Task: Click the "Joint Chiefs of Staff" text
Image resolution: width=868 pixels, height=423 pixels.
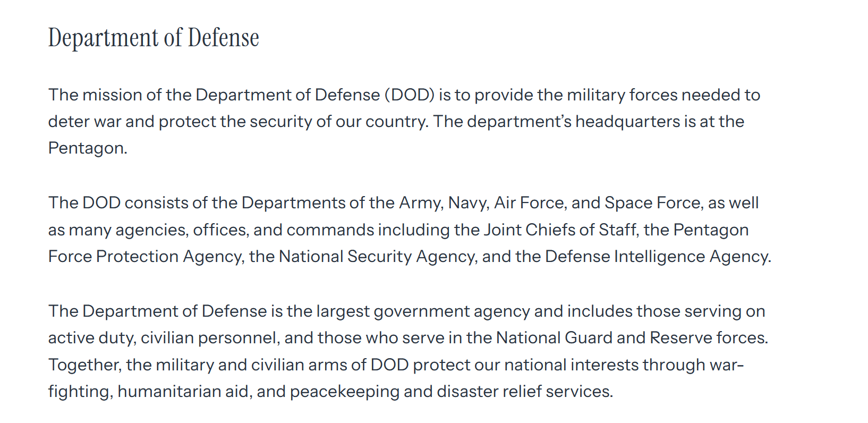Action: [560, 230]
